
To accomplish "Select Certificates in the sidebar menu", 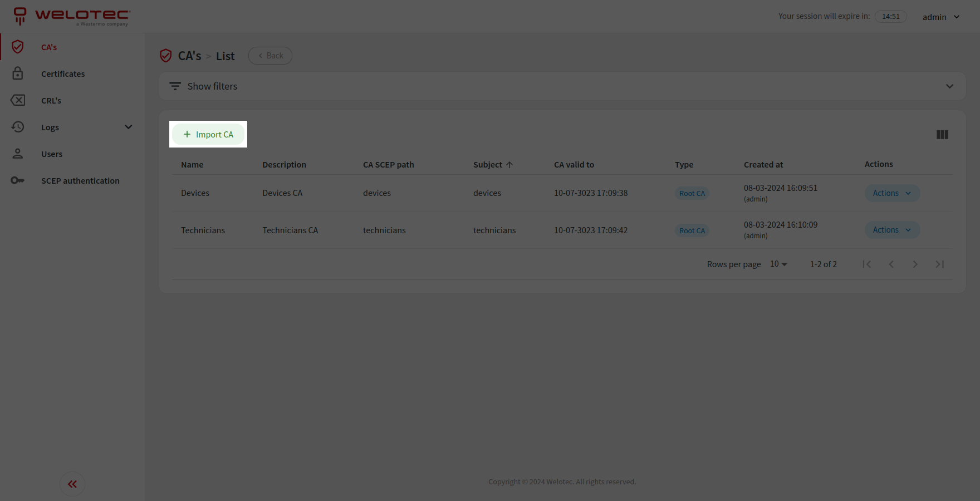I will 63,73.
